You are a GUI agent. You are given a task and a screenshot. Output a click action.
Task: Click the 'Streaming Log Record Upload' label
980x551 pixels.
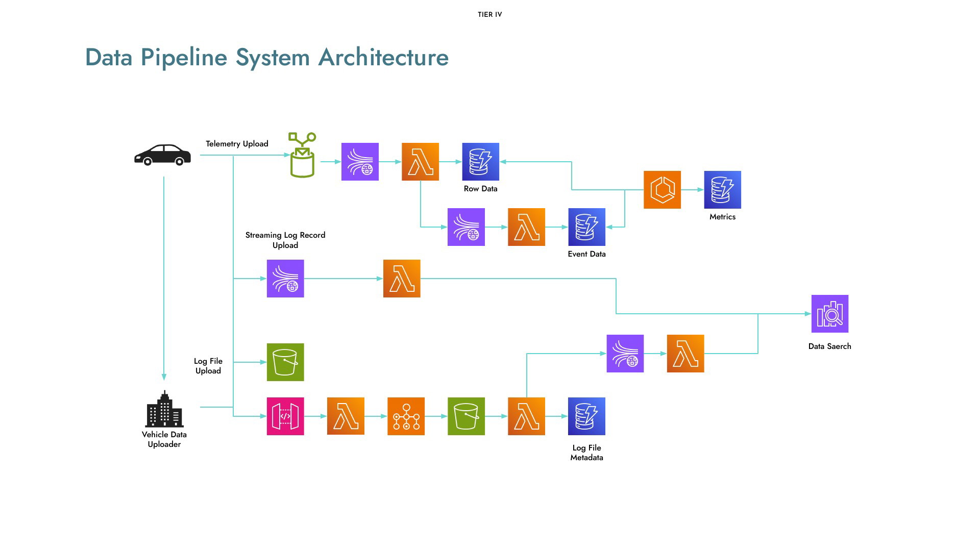tap(285, 240)
